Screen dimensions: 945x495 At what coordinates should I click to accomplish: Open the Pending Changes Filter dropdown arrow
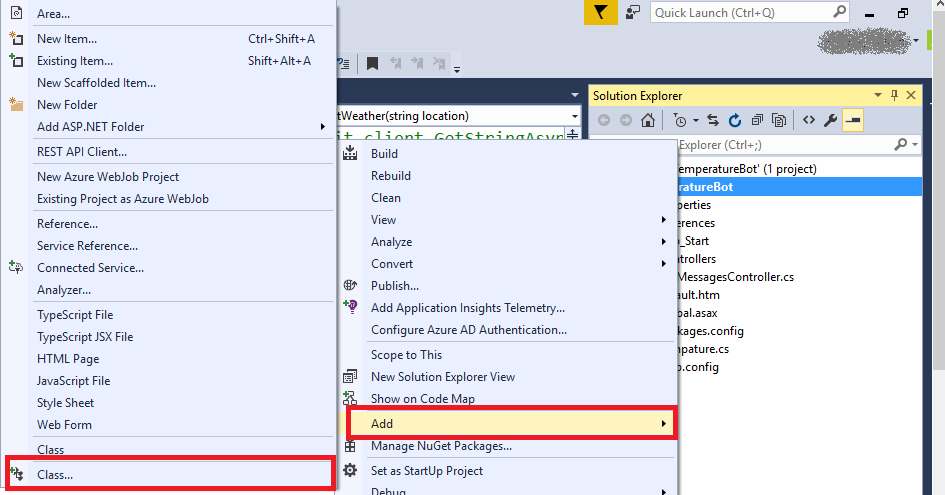pyautogui.click(x=696, y=121)
